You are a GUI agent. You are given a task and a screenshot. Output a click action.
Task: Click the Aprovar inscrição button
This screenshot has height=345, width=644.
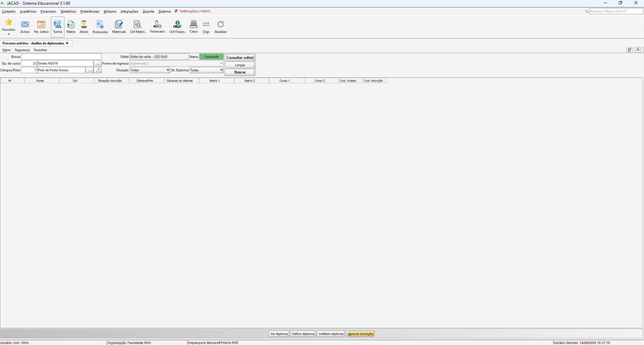[361, 334]
